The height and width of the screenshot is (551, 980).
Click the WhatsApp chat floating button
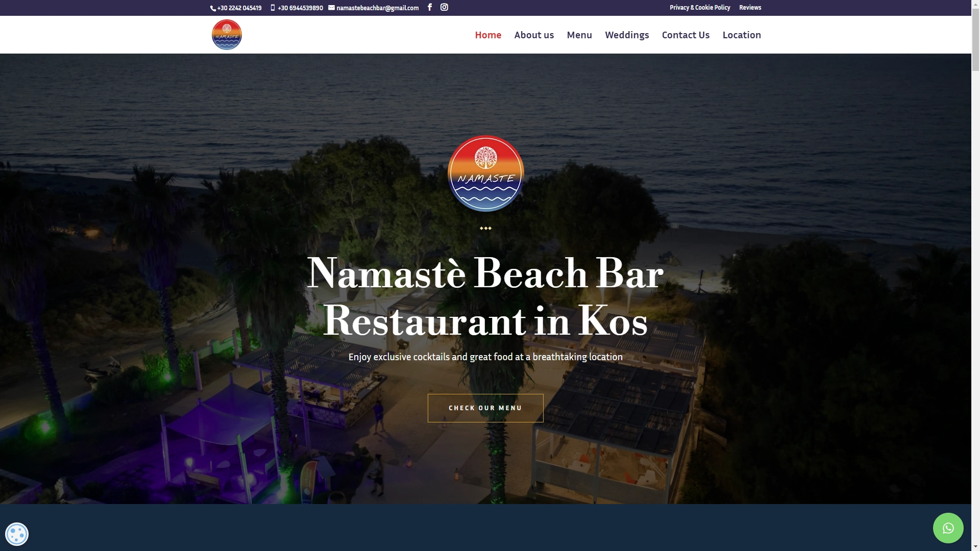pos(948,528)
